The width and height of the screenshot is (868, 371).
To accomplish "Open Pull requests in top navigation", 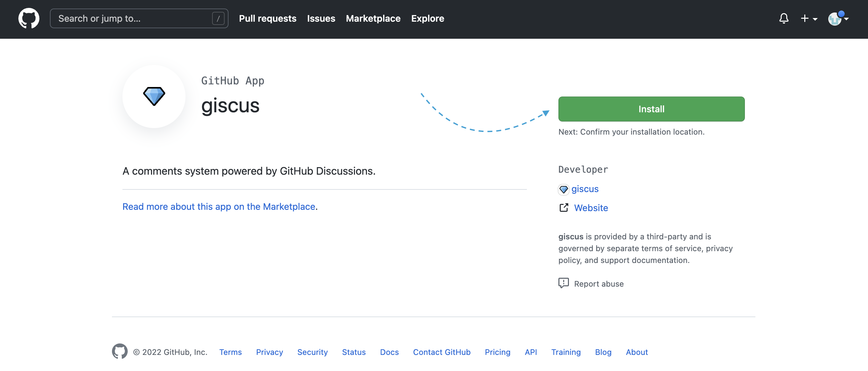I will coord(268,18).
